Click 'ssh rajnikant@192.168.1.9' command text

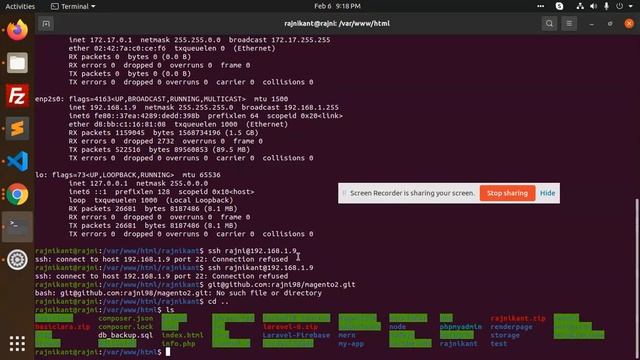[x=261, y=268]
